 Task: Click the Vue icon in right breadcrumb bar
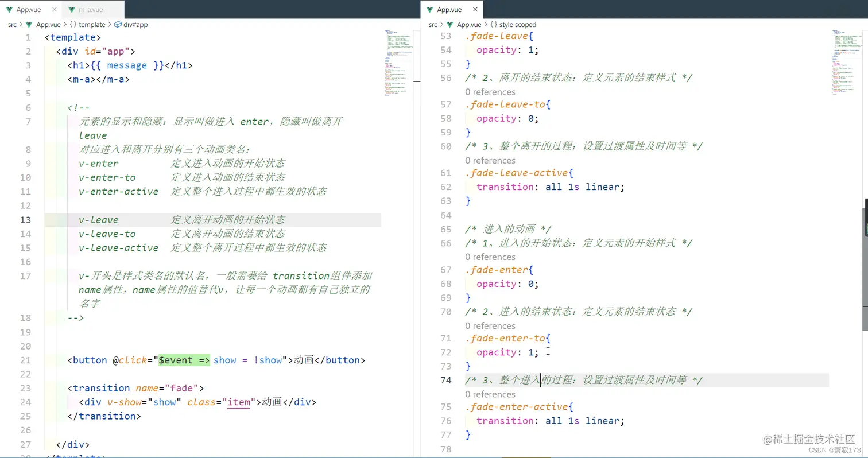(450, 25)
